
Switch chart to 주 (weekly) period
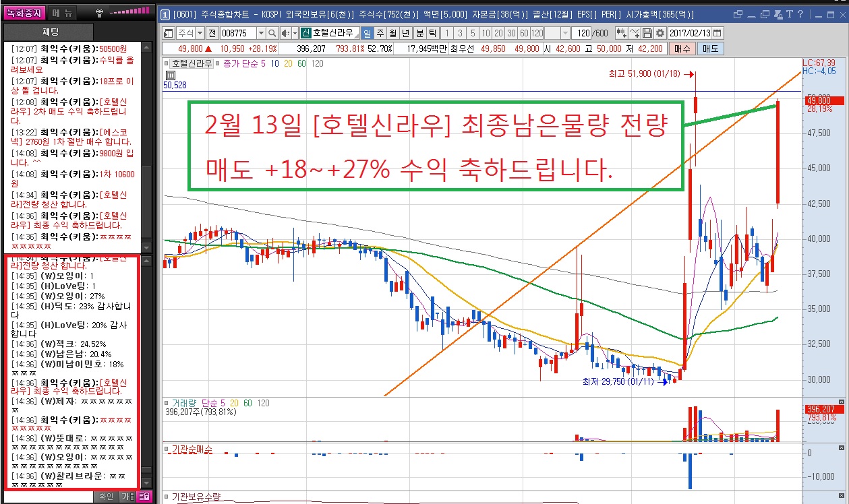(x=380, y=33)
